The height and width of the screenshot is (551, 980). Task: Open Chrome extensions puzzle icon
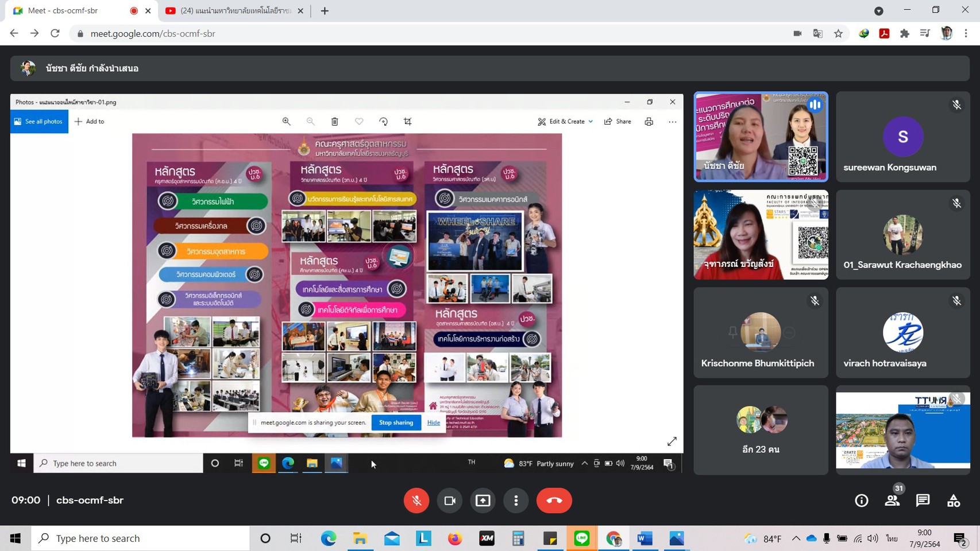pos(905,33)
